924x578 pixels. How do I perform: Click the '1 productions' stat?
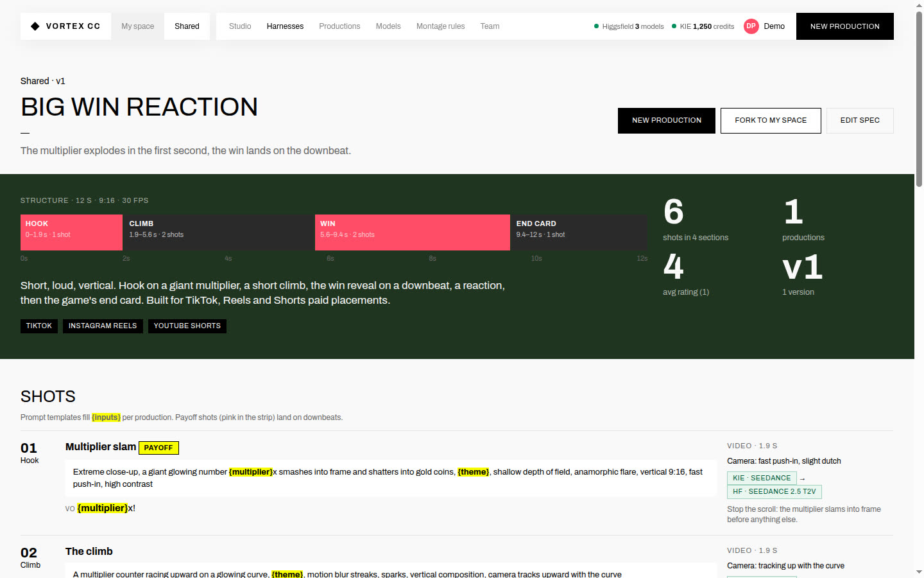pos(803,220)
